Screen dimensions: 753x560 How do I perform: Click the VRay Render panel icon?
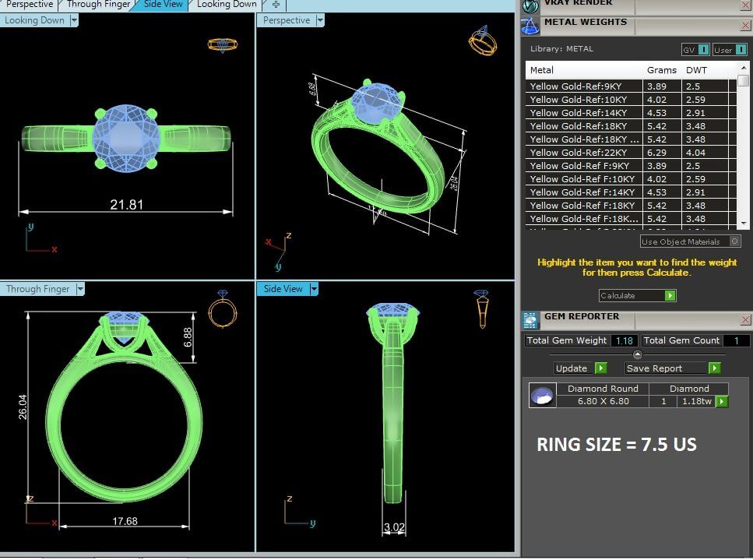pyautogui.click(x=530, y=5)
